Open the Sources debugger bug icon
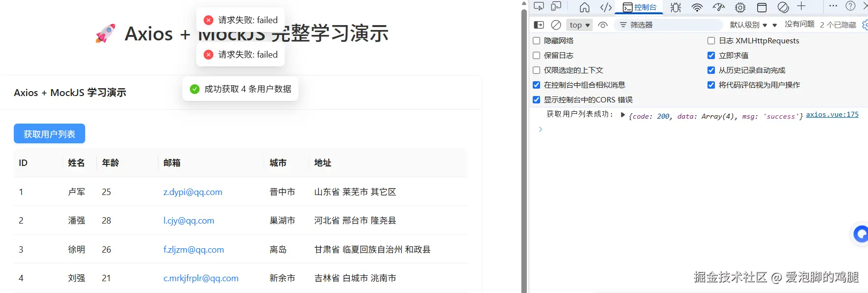The width and height of the screenshot is (868, 293). tap(676, 7)
